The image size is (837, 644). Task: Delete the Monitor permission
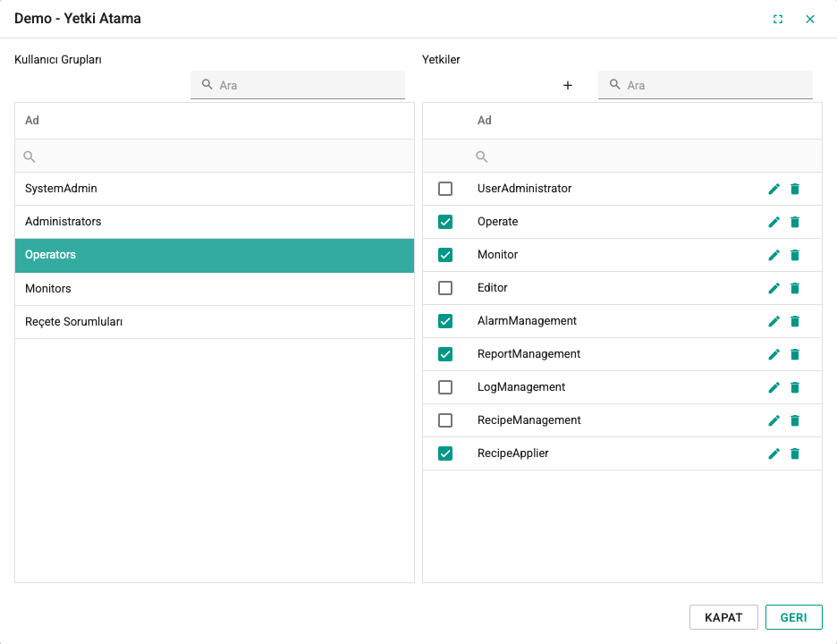click(x=795, y=255)
